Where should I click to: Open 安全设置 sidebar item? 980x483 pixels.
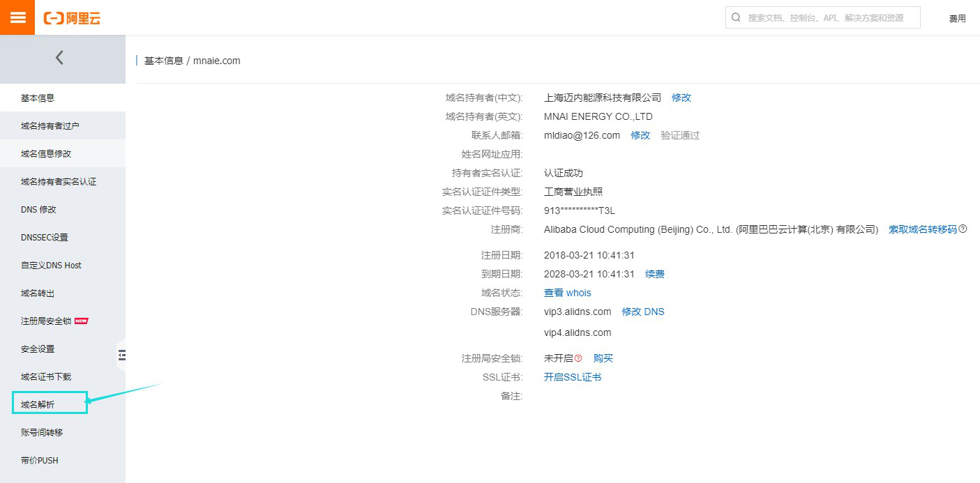point(63,348)
